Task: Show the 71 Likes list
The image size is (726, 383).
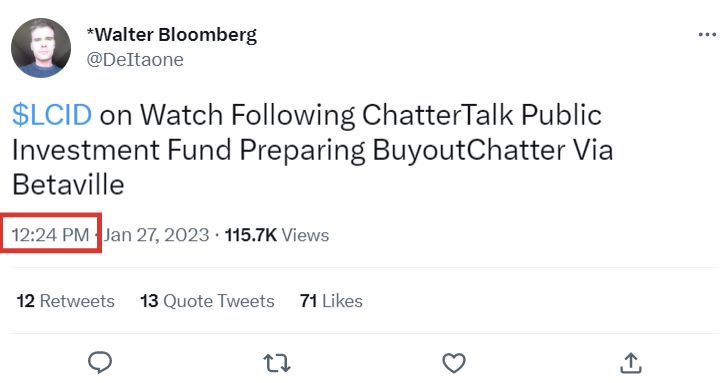Action: click(x=331, y=301)
